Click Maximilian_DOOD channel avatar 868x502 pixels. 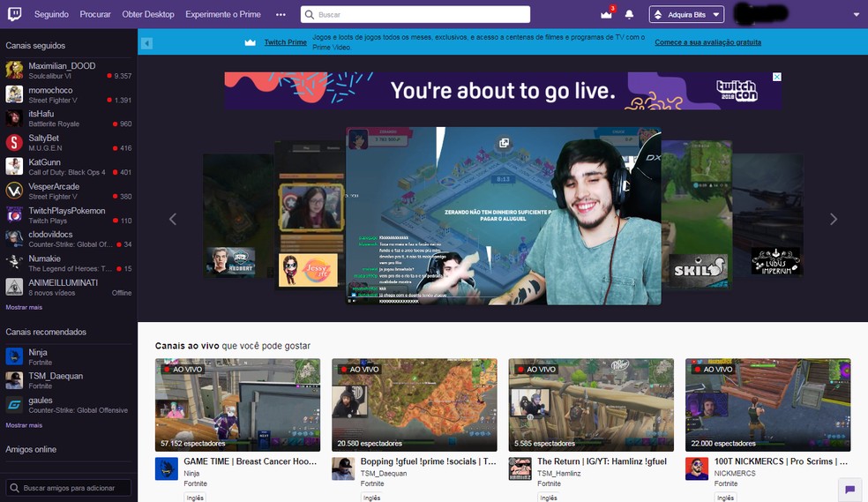pos(14,71)
